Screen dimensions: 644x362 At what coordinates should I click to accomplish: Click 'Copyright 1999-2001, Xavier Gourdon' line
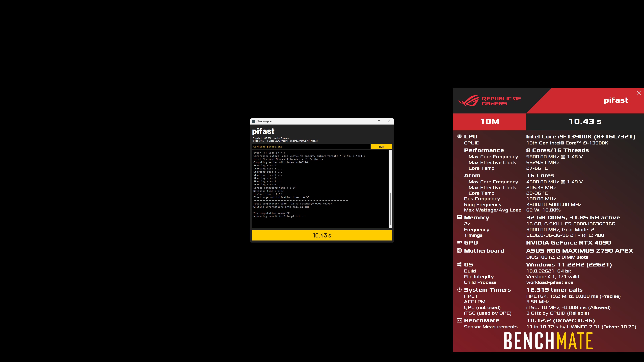pos(270,138)
